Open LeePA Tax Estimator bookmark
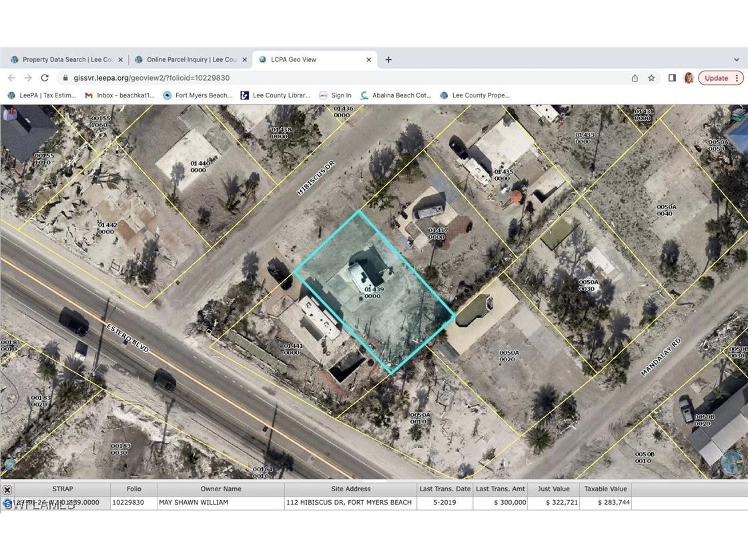This screenshot has height=560, width=748. [x=42, y=95]
